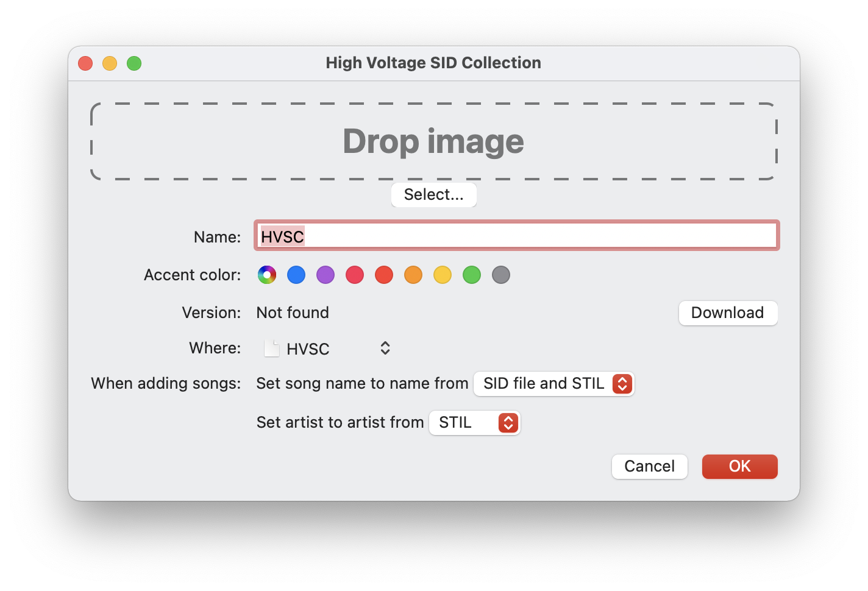This screenshot has height=591, width=868.
Task: Click the Download button
Action: [x=728, y=313]
